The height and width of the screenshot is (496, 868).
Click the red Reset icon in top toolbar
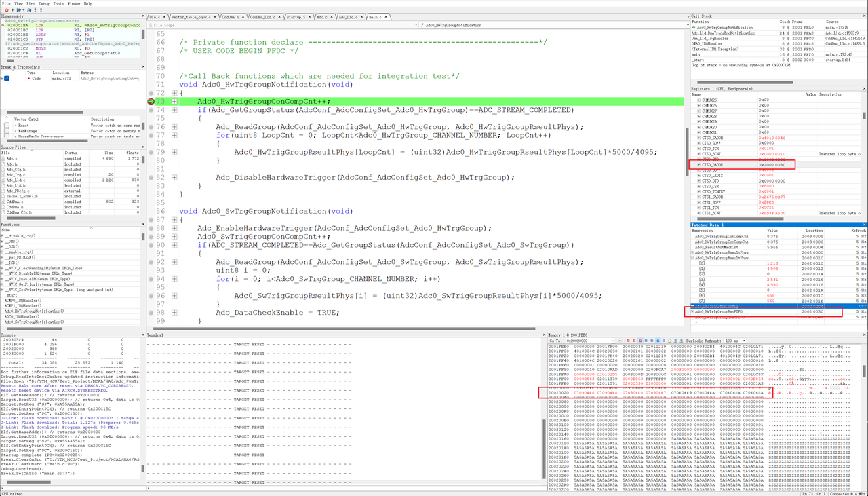(x=7, y=10)
